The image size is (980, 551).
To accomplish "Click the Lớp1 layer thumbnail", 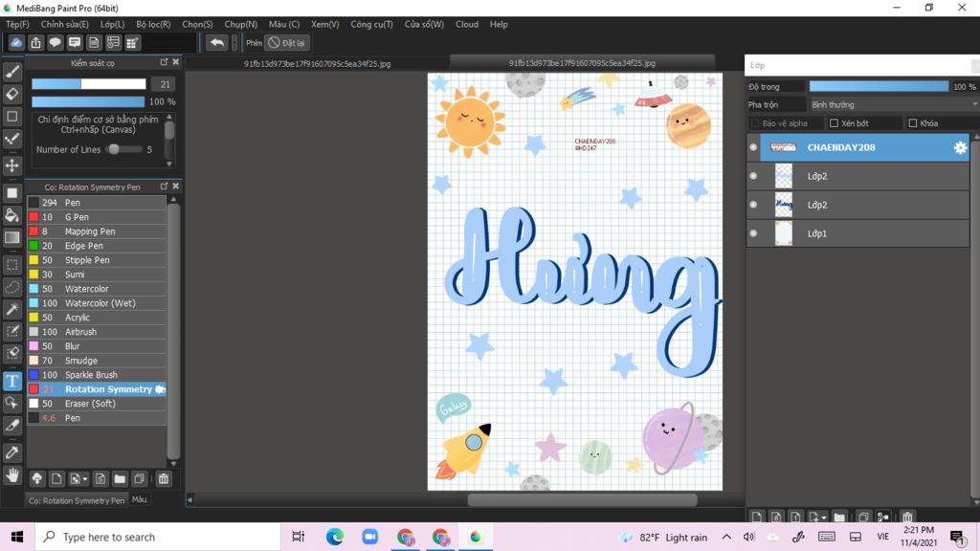I will [x=783, y=233].
